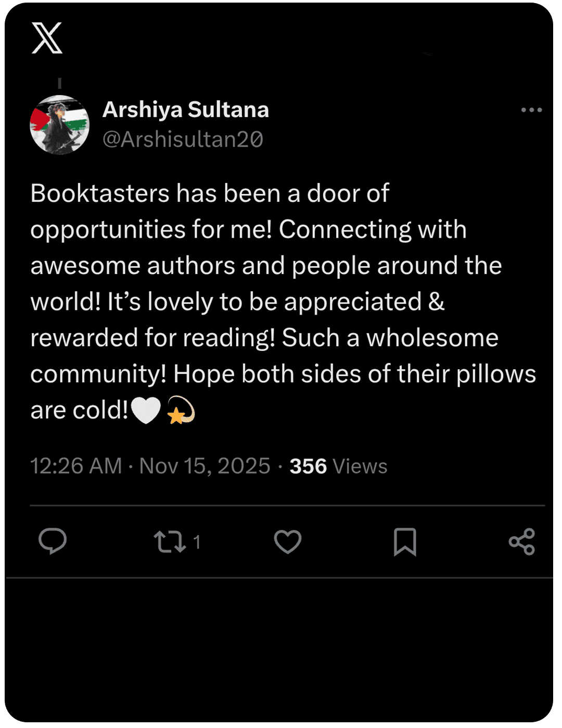Open the 12:26 AM timestamp link
562x728 pixels.
pyautogui.click(x=76, y=466)
